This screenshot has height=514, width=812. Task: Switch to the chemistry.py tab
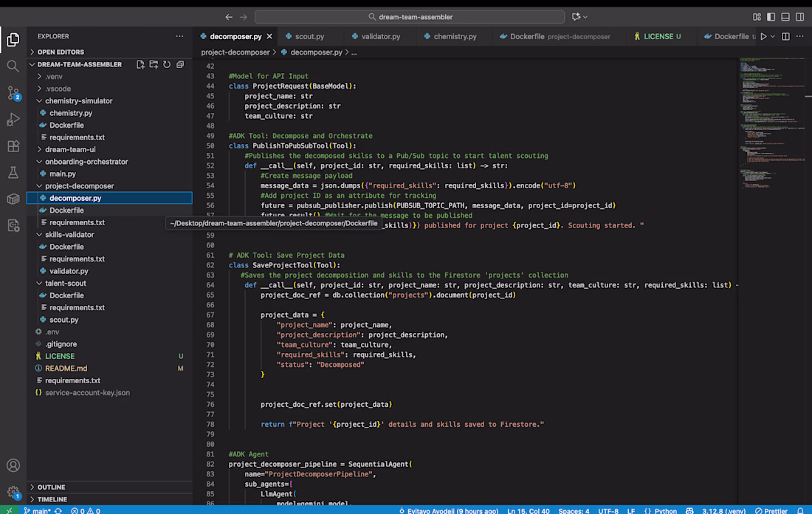click(454, 36)
